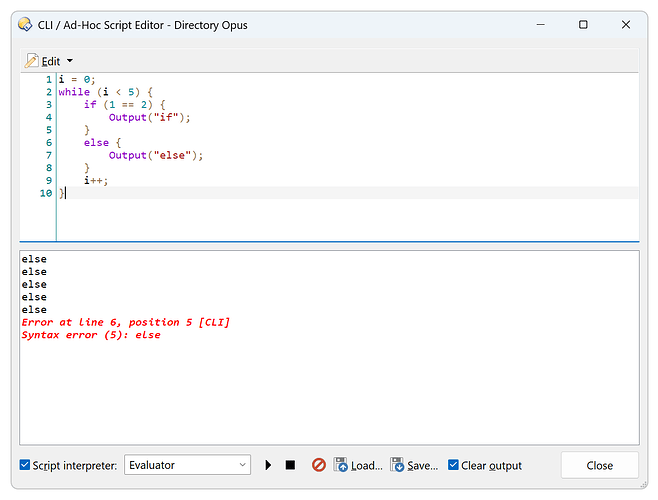Click the red error line 6 message

click(x=125, y=322)
